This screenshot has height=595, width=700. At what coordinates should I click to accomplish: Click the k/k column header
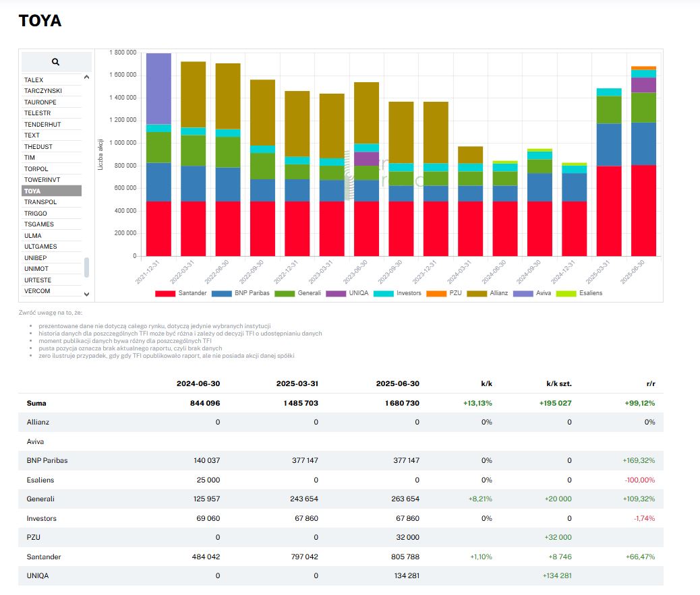point(487,383)
